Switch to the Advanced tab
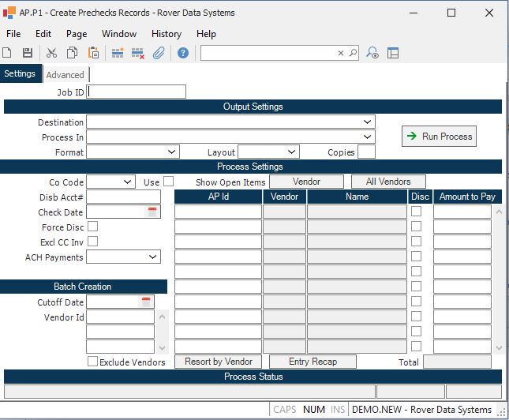 [65, 75]
